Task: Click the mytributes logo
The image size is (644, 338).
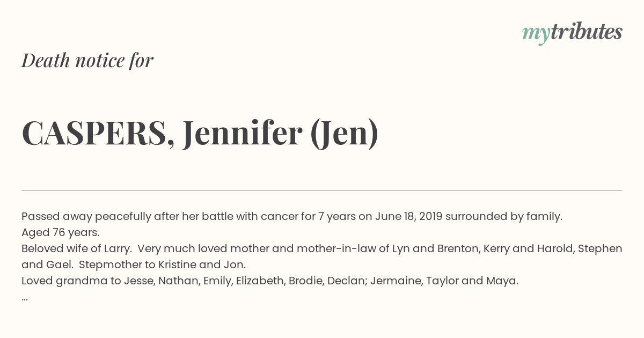Action: [x=572, y=33]
